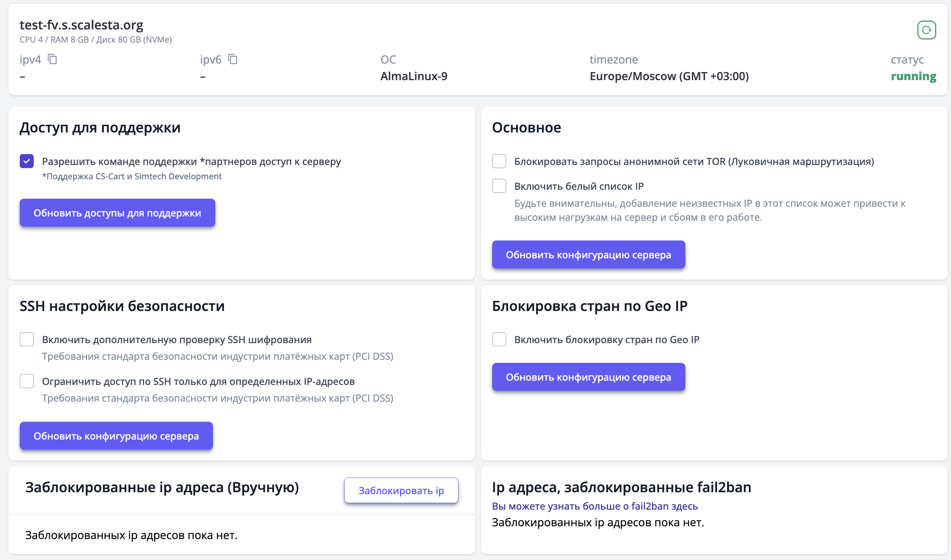Enable additional SSH encryption check
The width and height of the screenshot is (951, 560).
point(27,339)
